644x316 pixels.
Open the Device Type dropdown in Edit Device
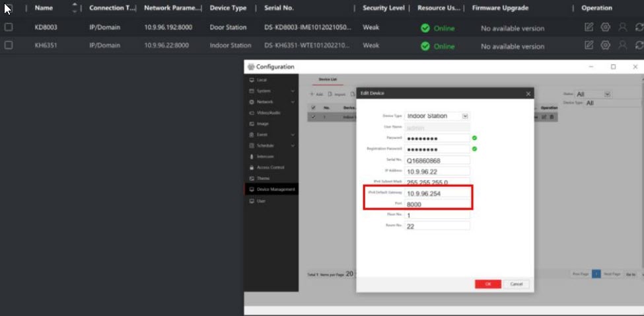[x=465, y=116]
